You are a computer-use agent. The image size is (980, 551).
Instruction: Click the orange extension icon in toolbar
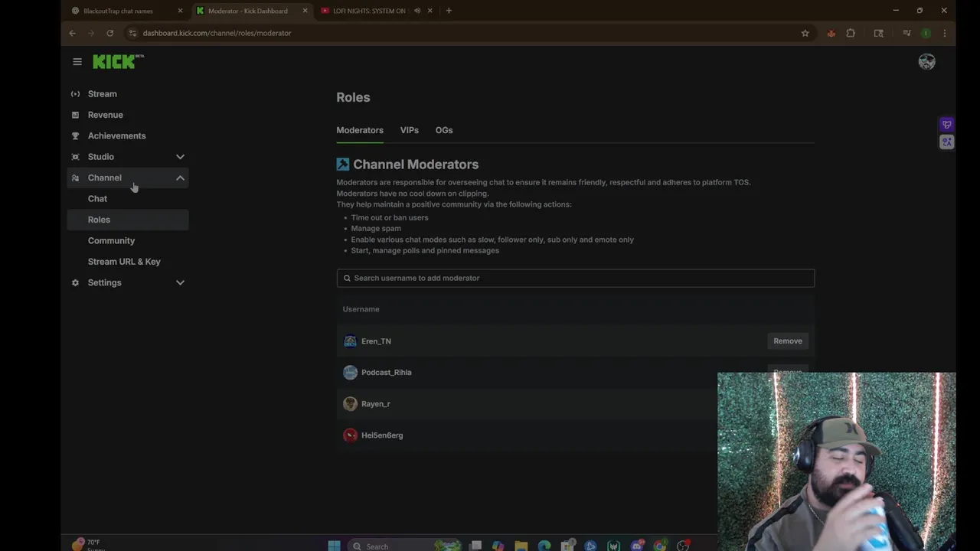[831, 33]
